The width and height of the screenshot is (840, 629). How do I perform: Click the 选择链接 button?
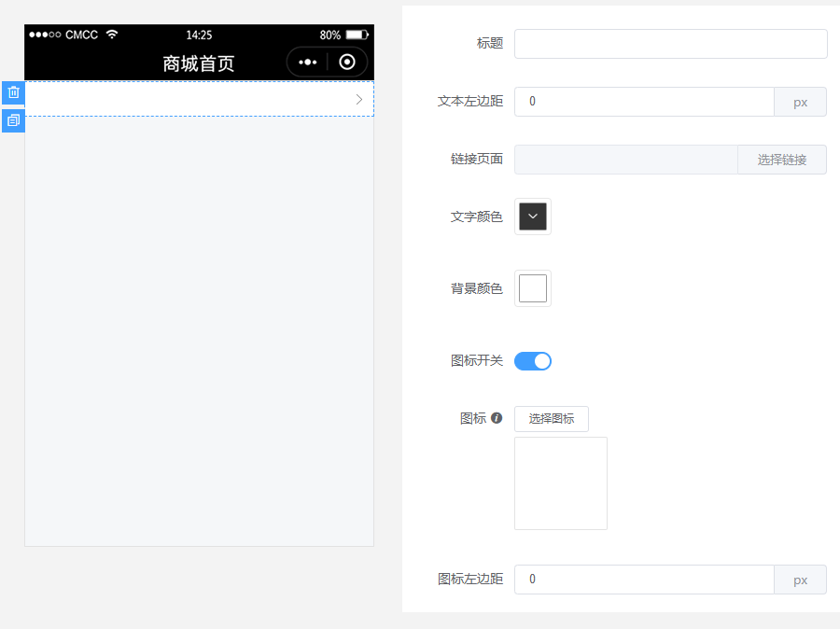point(782,160)
